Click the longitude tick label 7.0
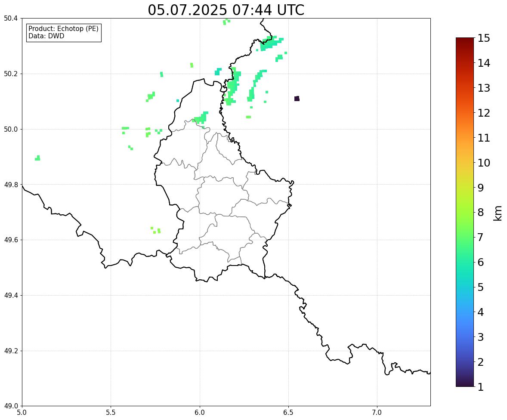Screen dimensions: 507x420 click(377, 413)
